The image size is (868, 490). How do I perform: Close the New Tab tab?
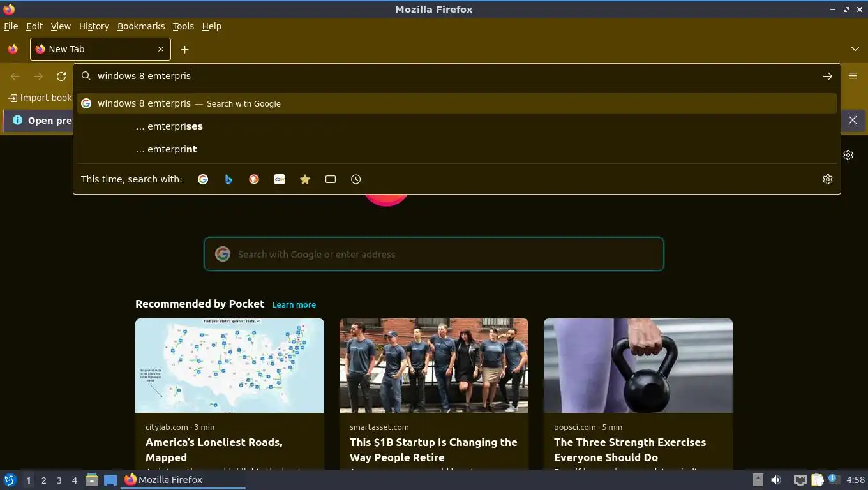(161, 49)
